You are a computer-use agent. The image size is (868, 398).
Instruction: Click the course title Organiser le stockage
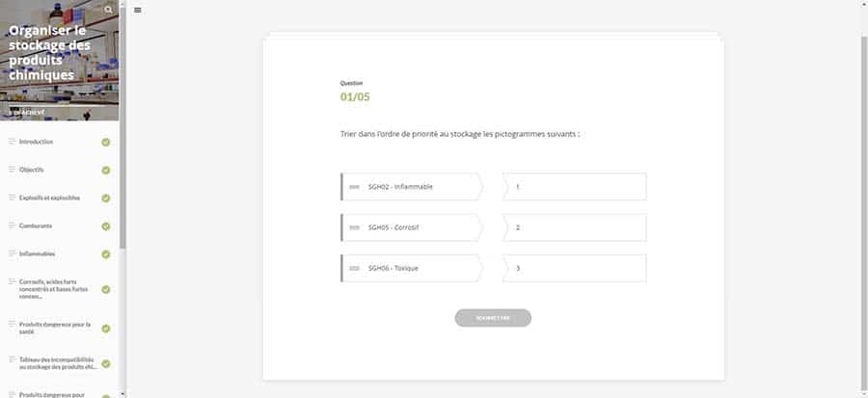(x=49, y=52)
